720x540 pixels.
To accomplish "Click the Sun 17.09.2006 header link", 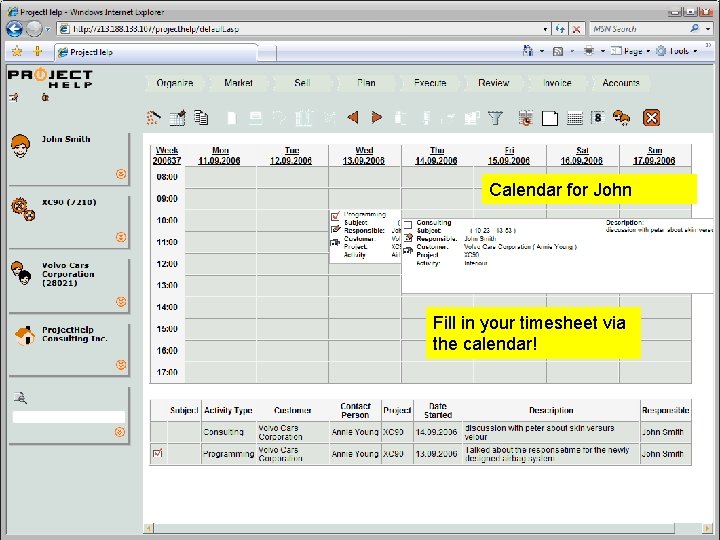I will 654,155.
